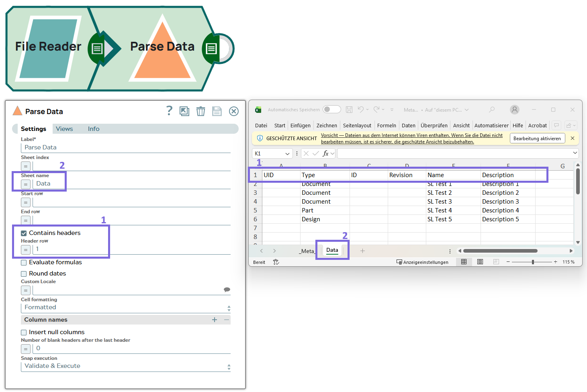Open help for Parse Data snap
The image size is (587, 392).
(169, 110)
